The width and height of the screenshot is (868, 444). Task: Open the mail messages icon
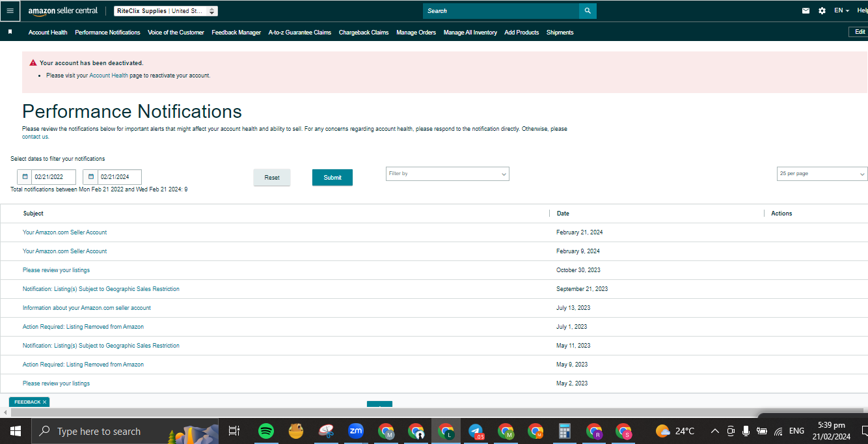pyautogui.click(x=806, y=11)
